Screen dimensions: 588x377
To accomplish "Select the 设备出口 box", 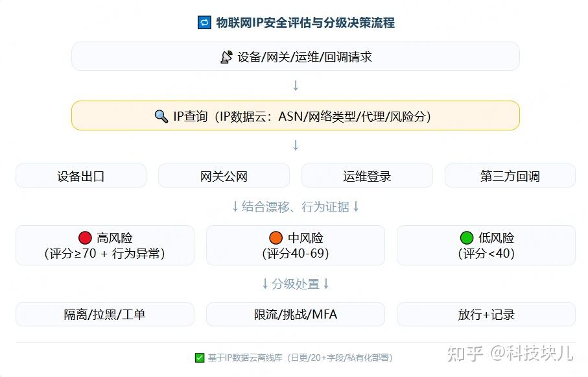I will (81, 176).
